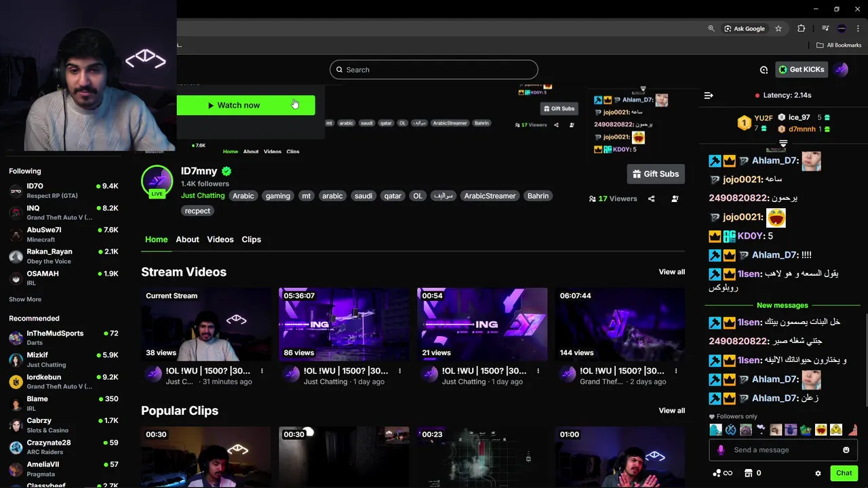Open the emoji picker in chat input
This screenshot has width=868, height=488.
[x=846, y=450]
